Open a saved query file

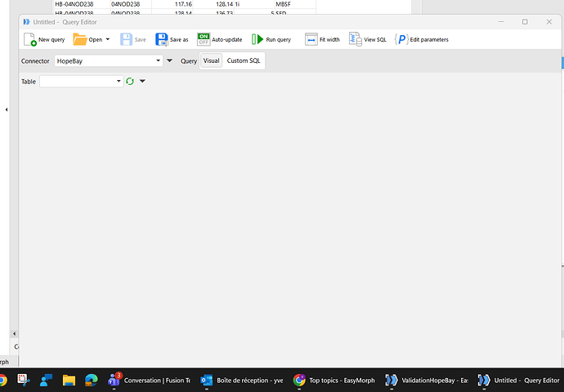[87, 39]
